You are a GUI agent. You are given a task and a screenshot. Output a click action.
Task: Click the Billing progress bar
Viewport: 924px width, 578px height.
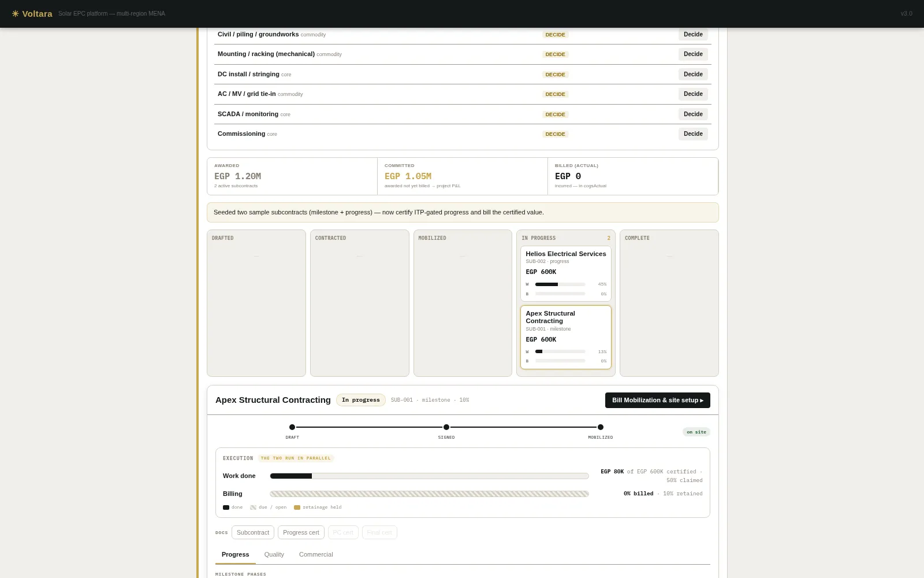tap(429, 494)
